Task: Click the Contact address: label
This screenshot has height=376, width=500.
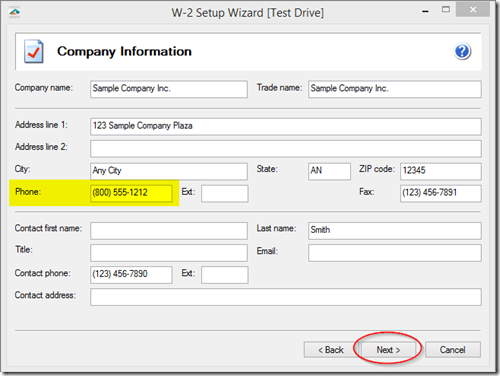Action: click(45, 295)
